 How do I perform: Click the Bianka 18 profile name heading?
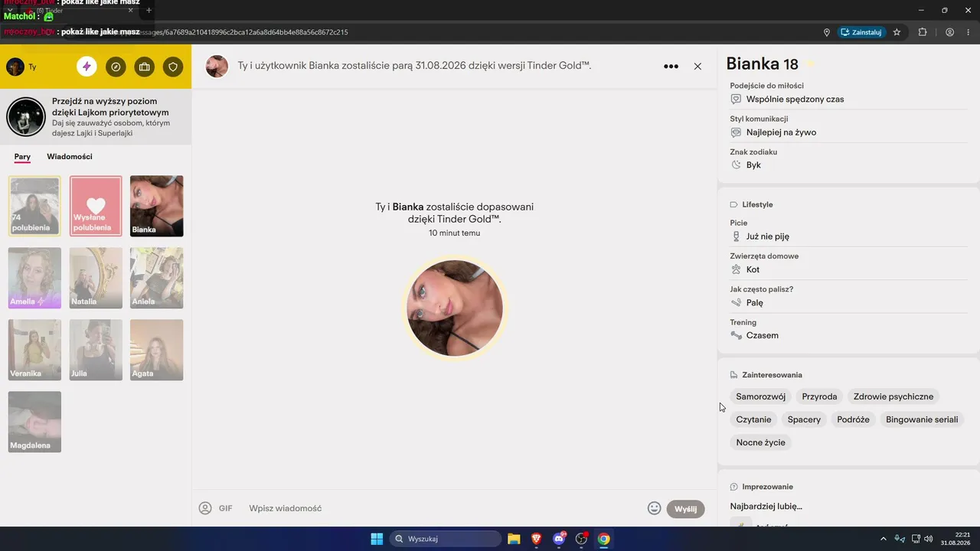(x=762, y=64)
